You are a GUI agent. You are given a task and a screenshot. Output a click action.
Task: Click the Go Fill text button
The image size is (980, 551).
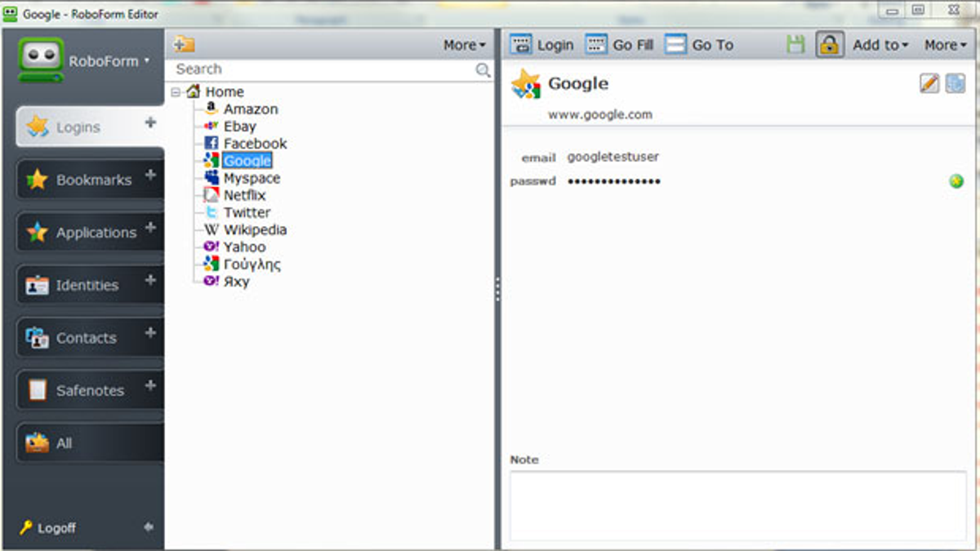click(x=633, y=45)
